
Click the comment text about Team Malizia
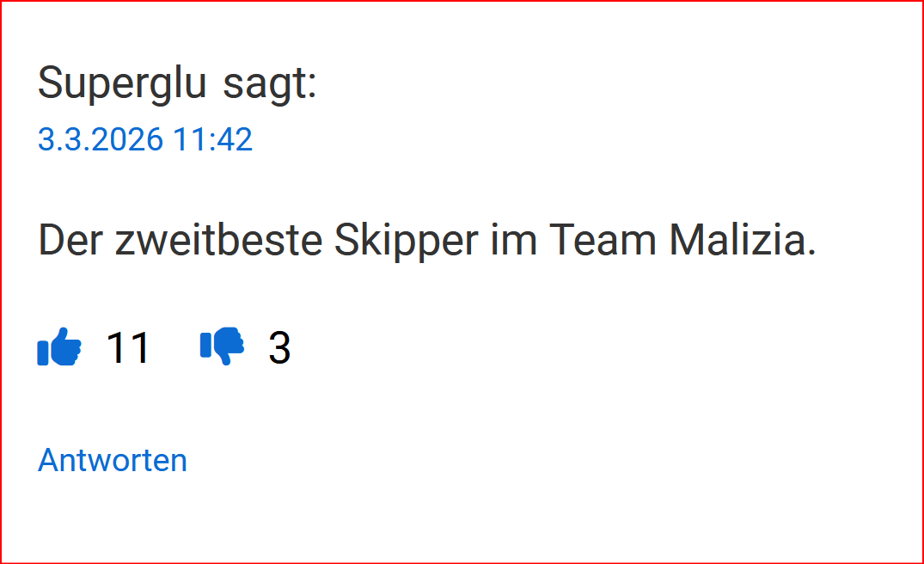tap(427, 241)
